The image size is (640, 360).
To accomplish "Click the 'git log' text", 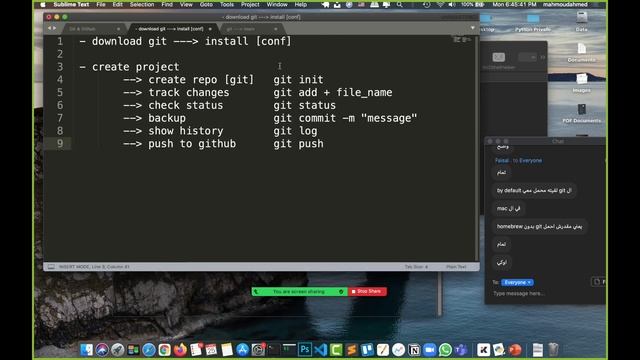I will pos(295,131).
